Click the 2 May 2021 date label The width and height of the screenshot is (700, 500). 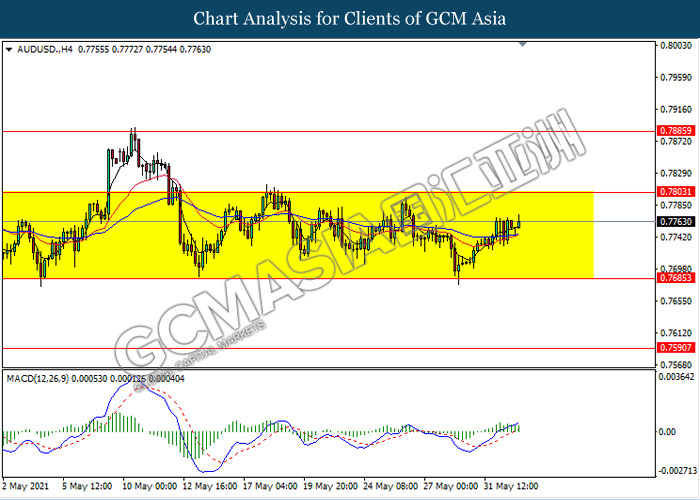tap(25, 486)
